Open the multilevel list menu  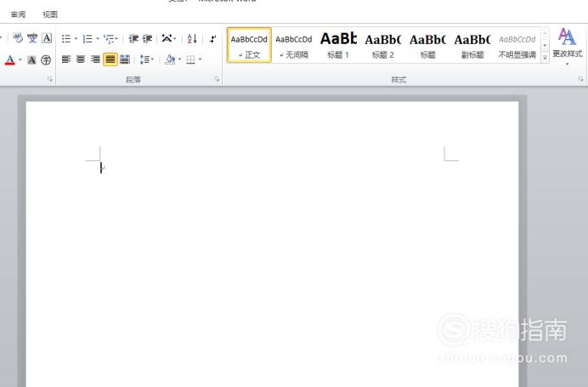(110, 38)
